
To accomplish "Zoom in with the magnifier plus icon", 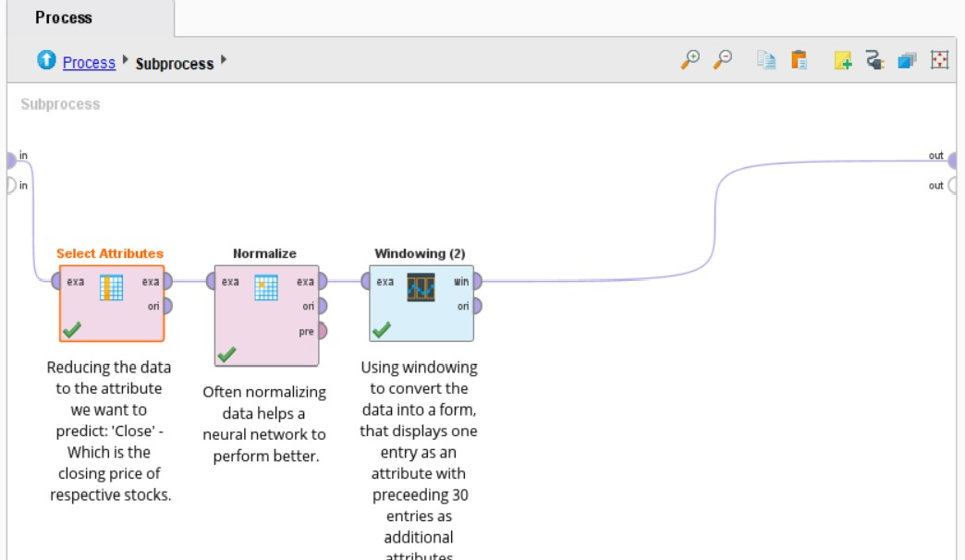I will [690, 60].
